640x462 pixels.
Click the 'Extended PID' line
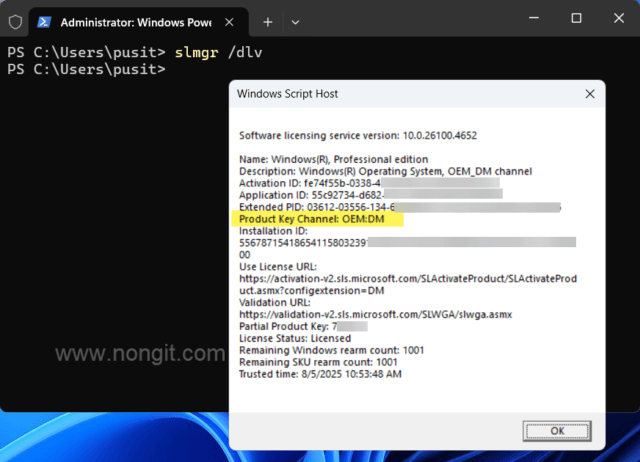click(x=400, y=207)
